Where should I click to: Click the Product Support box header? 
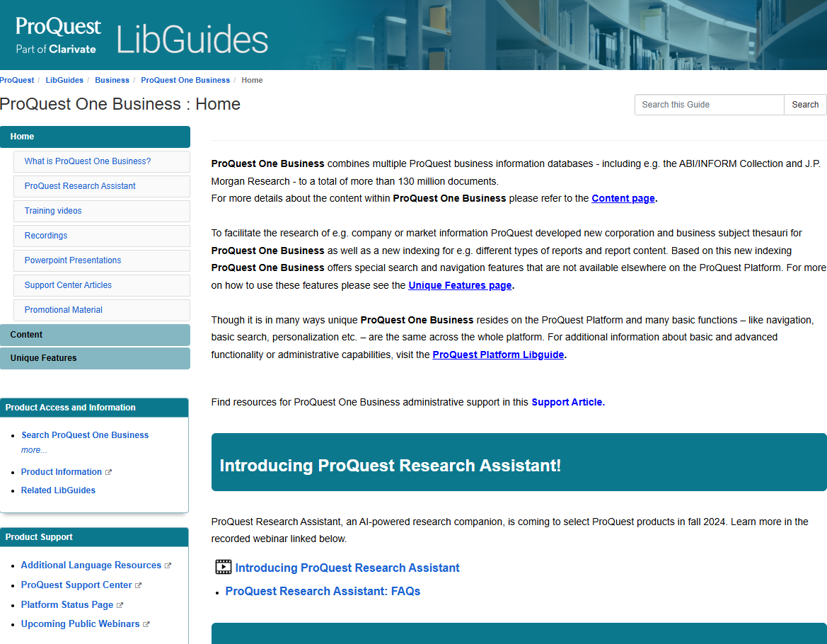[94, 537]
